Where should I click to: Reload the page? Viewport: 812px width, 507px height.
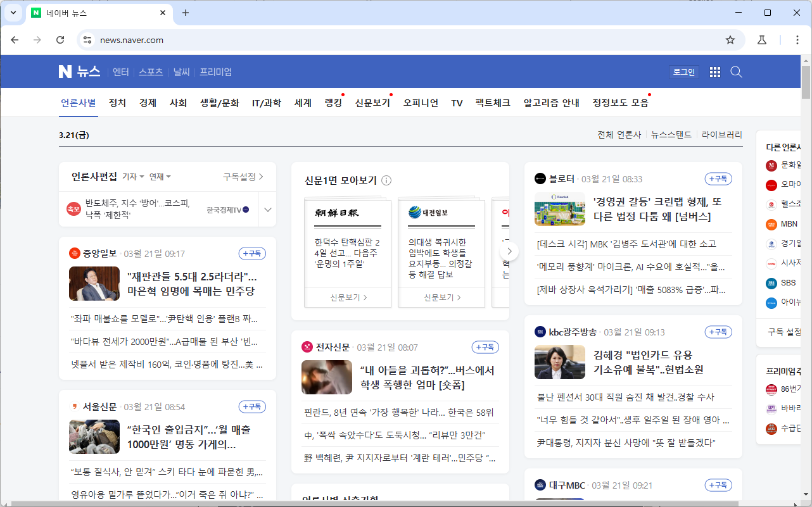(x=60, y=40)
